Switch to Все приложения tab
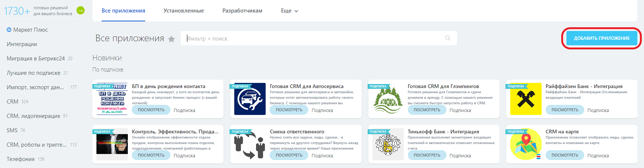This screenshot has height=168, width=644. click(x=123, y=11)
